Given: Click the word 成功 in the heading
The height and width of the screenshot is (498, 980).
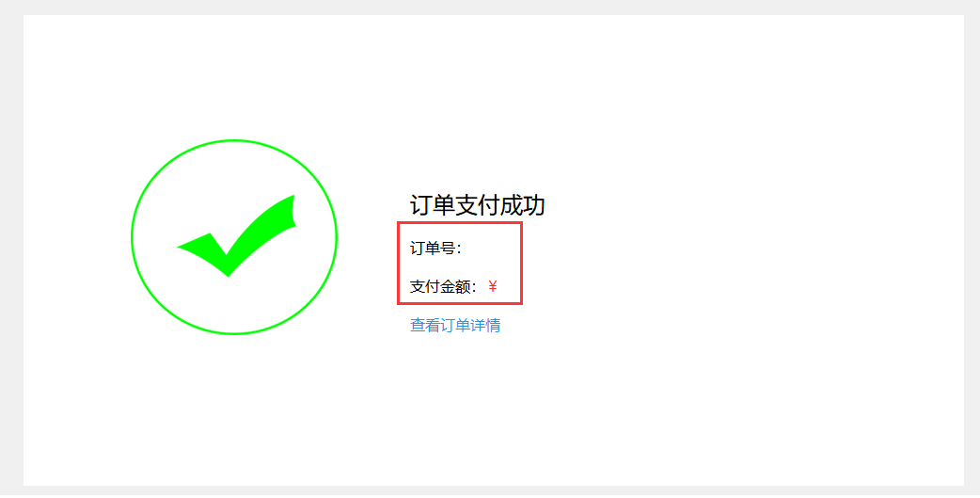Looking at the screenshot, I should (523, 205).
